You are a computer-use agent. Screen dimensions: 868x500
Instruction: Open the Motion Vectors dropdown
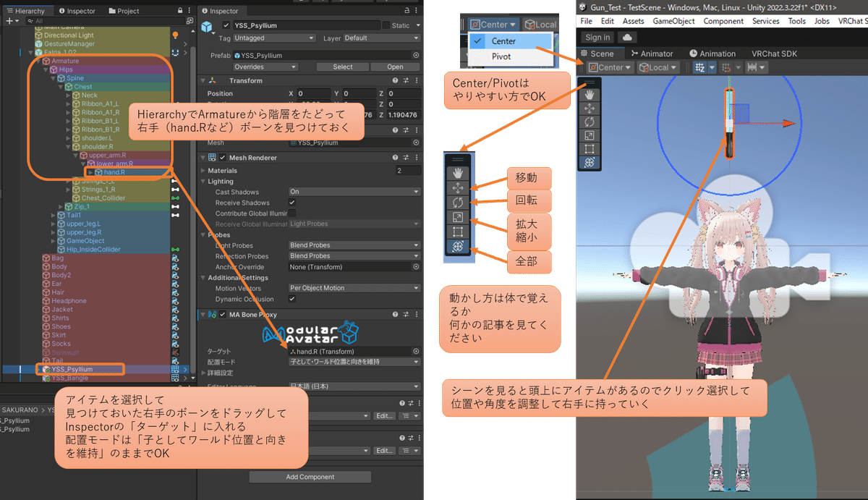point(354,288)
